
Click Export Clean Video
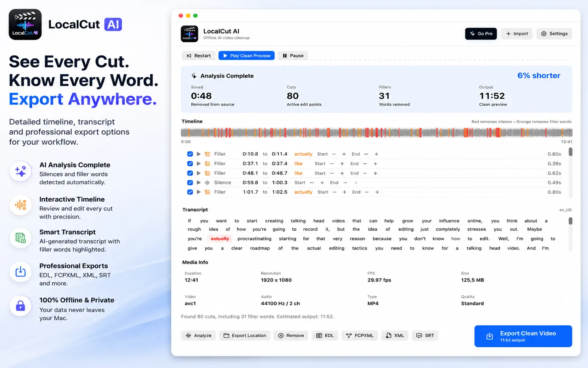coord(523,336)
